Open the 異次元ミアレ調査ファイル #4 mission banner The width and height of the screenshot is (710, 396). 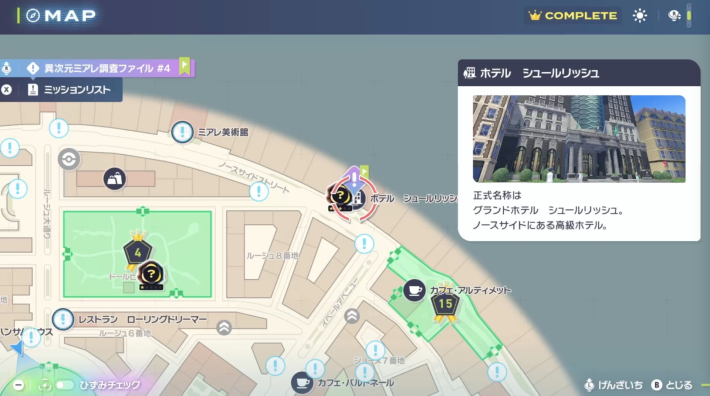(97, 68)
